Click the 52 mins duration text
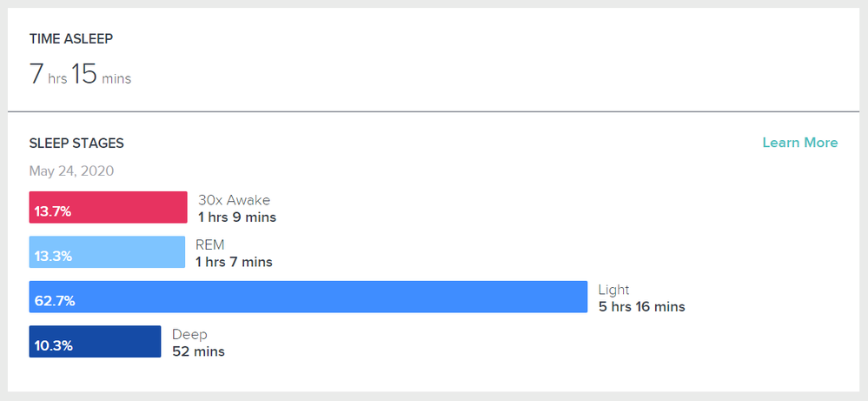868x401 pixels. (x=198, y=351)
